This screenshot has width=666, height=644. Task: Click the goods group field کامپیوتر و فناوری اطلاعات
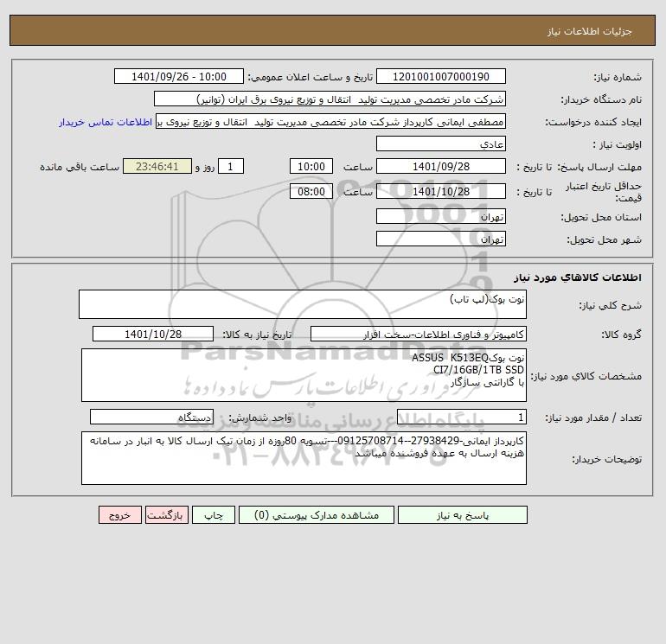[419, 334]
